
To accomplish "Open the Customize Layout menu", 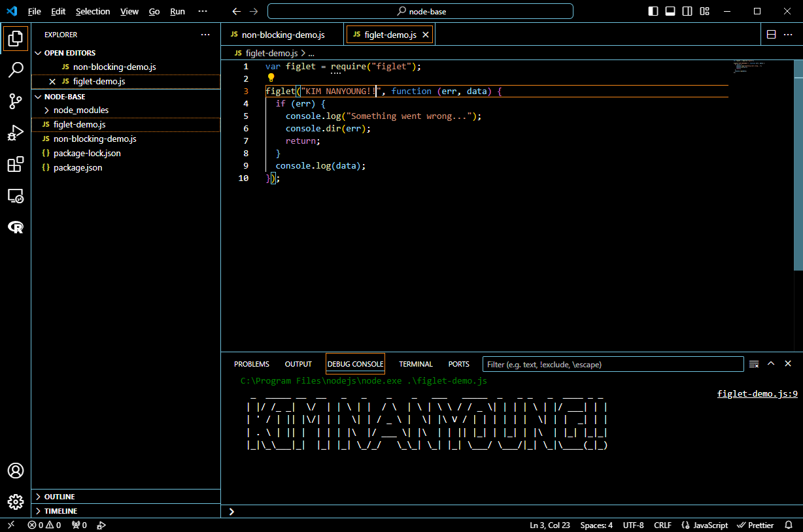I will pyautogui.click(x=704, y=11).
